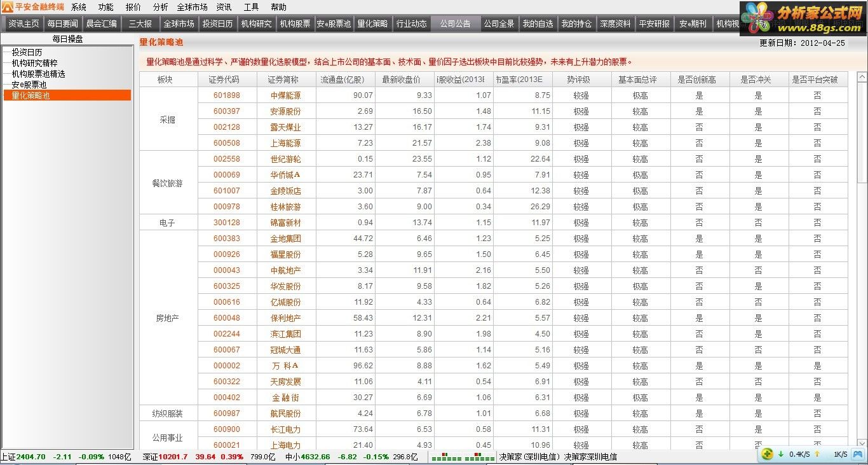This screenshot has height=465, width=868.
Task: Open stock 上海能源
Action: [285, 143]
